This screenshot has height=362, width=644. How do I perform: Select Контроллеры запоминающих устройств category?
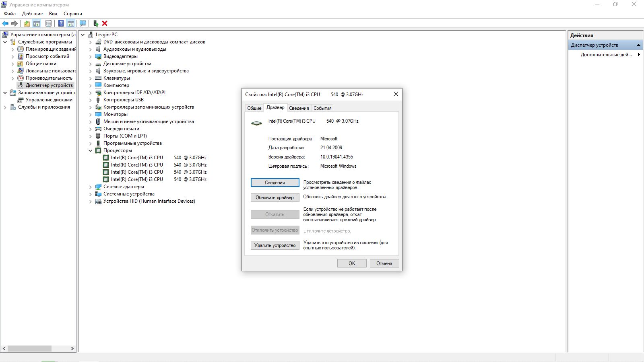(149, 107)
